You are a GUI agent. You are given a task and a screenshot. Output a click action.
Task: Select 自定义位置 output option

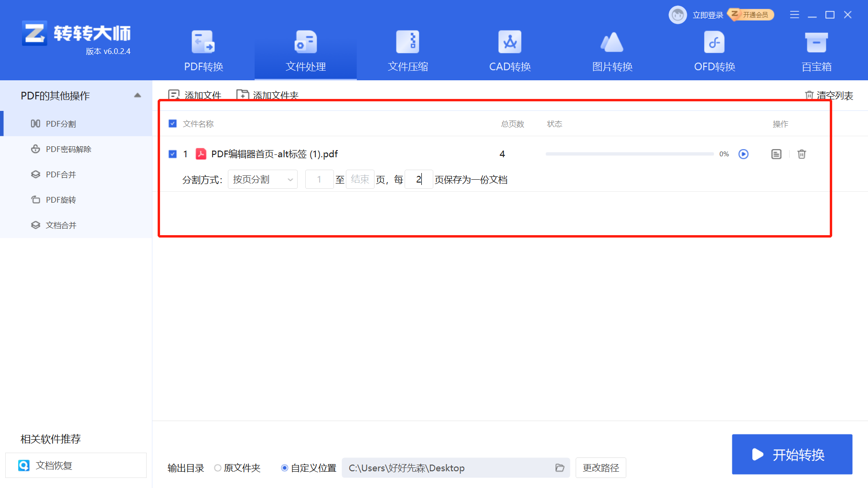[x=309, y=468]
